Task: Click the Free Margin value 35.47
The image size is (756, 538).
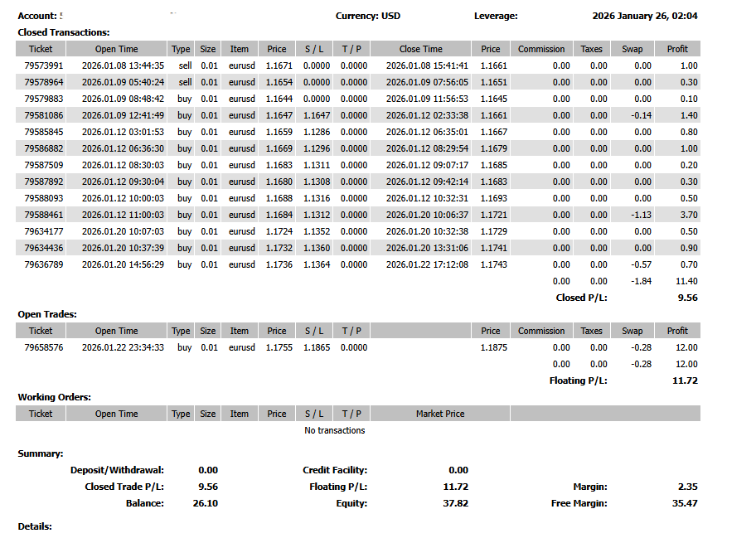Action: (x=685, y=503)
